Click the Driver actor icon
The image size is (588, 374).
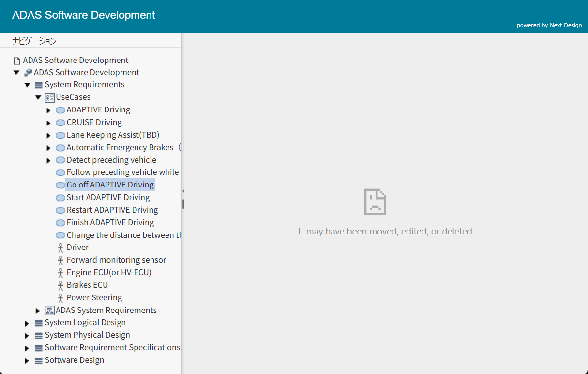tap(60, 247)
